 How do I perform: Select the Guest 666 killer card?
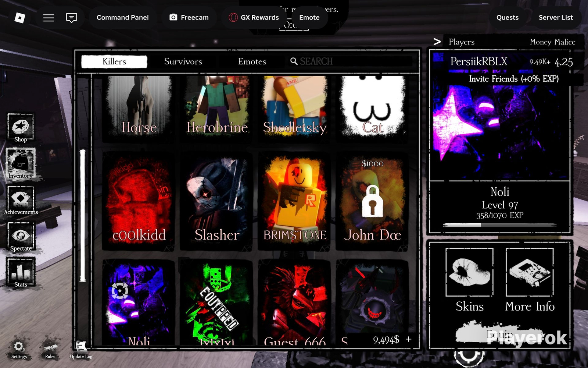click(295, 302)
